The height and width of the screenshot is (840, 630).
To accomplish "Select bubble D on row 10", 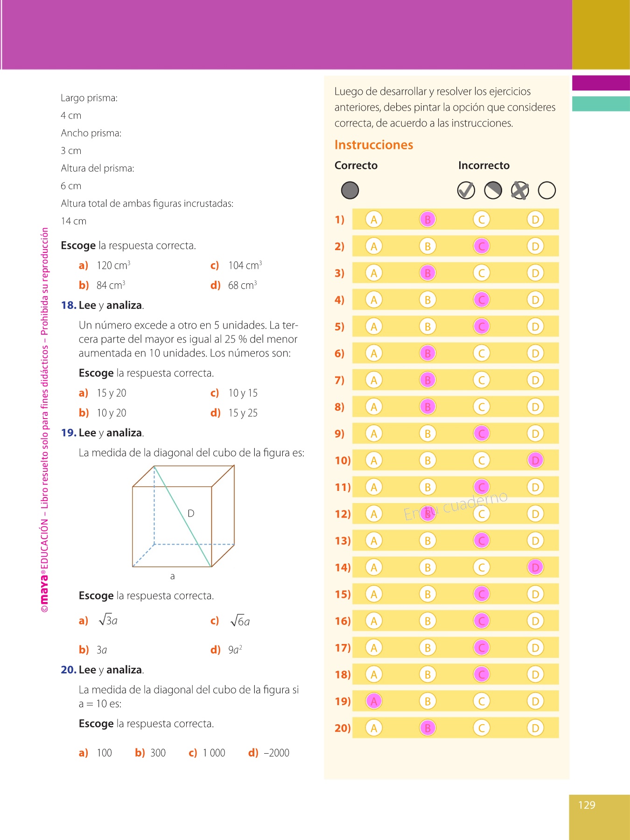I will [x=535, y=461].
